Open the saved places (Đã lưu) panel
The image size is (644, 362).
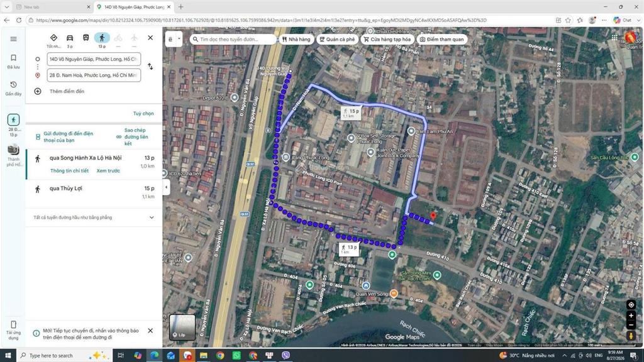click(14, 61)
